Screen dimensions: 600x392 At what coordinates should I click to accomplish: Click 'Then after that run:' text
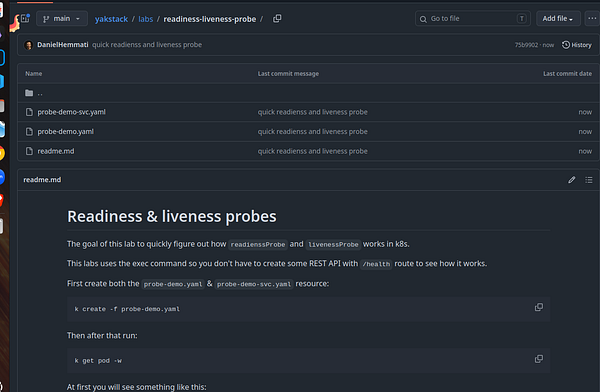coord(102,336)
